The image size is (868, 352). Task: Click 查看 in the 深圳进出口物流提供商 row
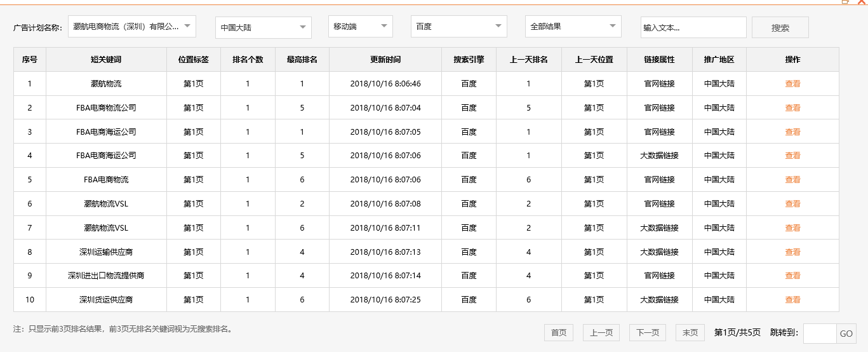pyautogui.click(x=792, y=276)
